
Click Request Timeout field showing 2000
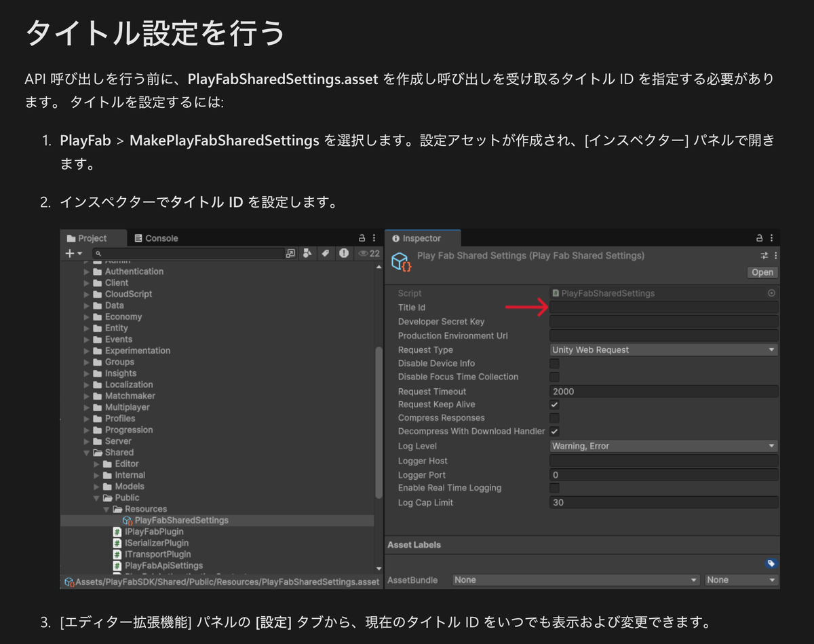coord(663,392)
